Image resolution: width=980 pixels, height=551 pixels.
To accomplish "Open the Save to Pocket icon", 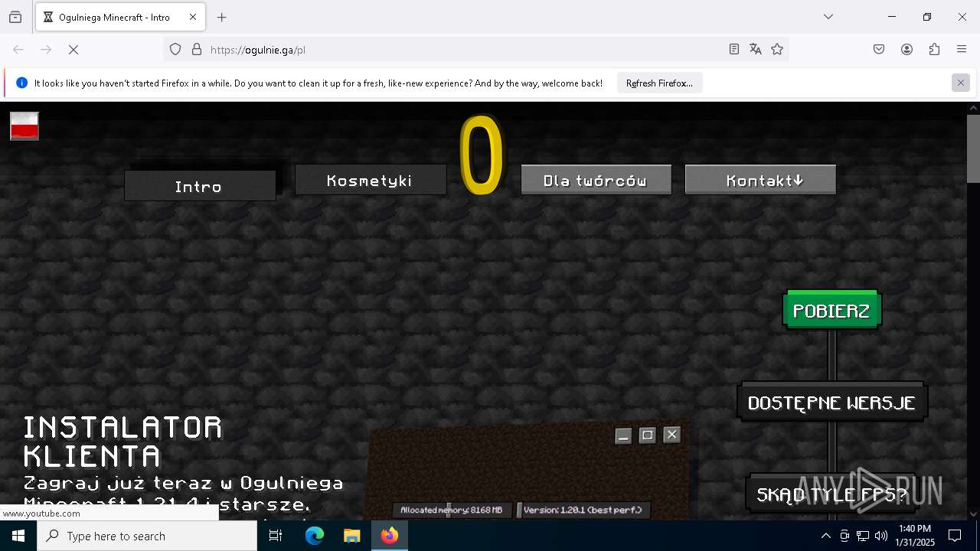I will [879, 50].
